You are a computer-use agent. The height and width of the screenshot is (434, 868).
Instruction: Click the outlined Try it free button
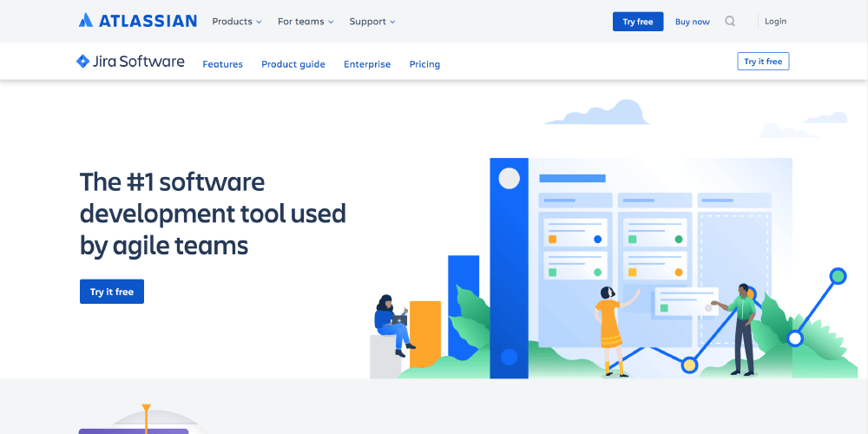(x=763, y=62)
